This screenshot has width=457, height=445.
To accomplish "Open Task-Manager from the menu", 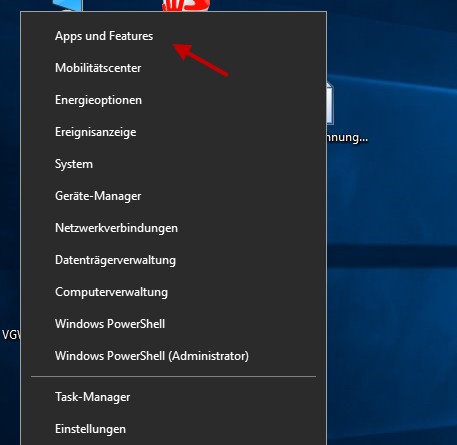I will tap(173, 397).
